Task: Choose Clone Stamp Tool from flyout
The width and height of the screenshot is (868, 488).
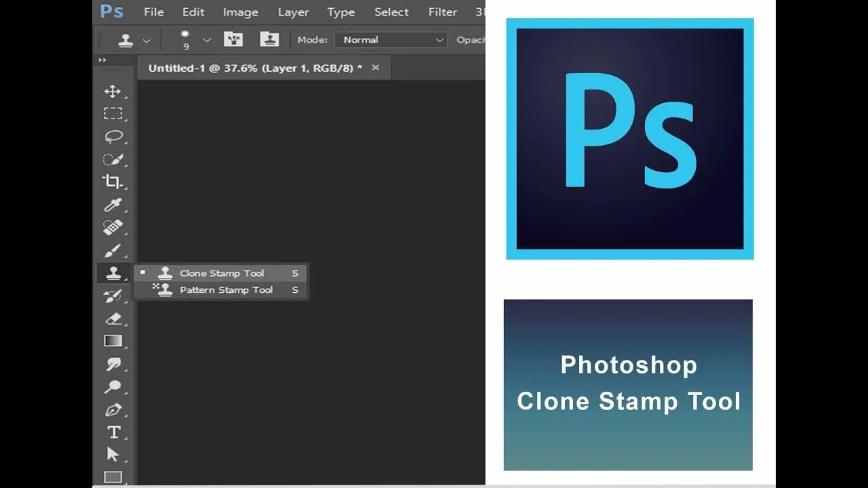Action: (222, 273)
